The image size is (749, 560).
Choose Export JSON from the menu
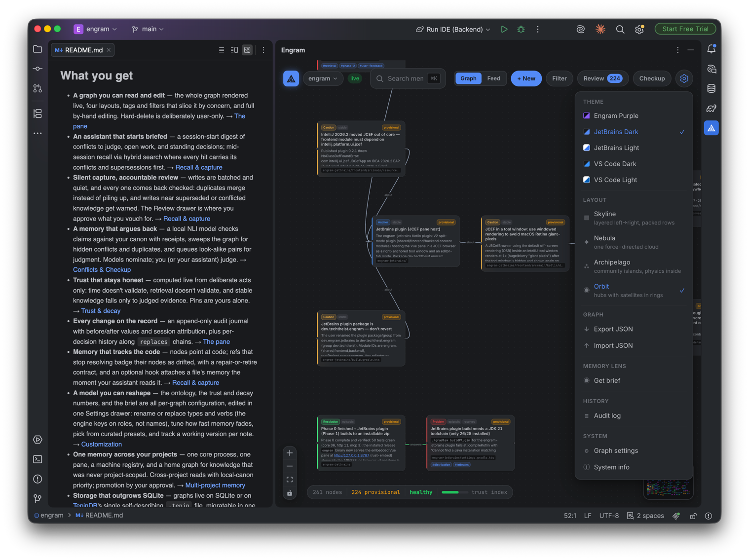[x=634, y=329]
